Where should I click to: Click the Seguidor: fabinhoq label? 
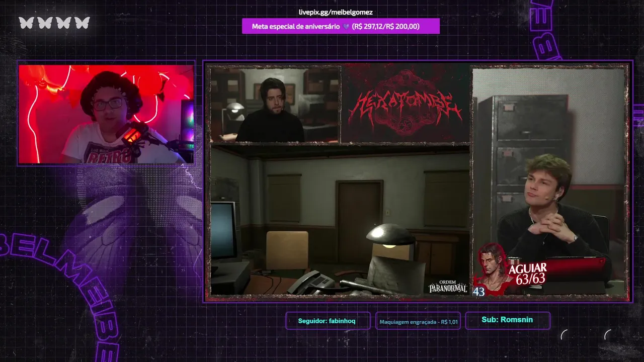tap(328, 321)
